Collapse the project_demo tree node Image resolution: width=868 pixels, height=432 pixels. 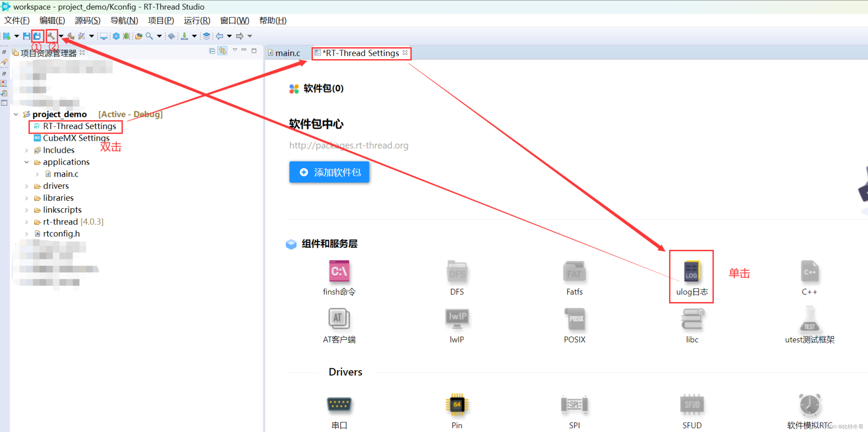(x=16, y=114)
